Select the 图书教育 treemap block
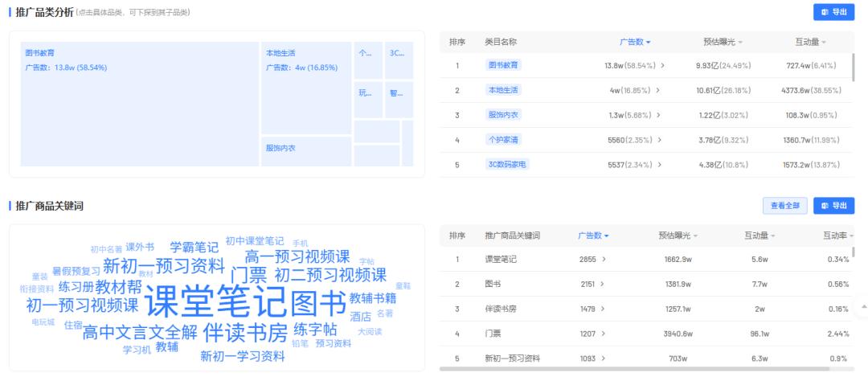This screenshot has height=377, width=868. point(140,104)
